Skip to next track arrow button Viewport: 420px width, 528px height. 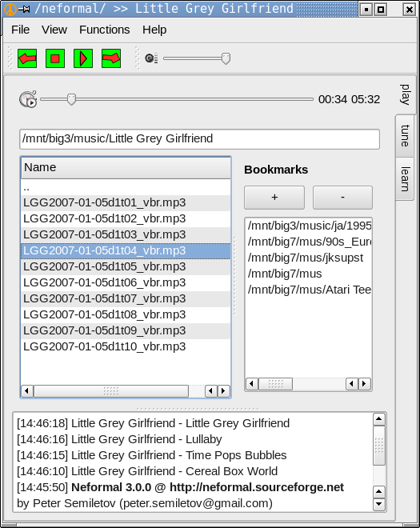coord(111,58)
